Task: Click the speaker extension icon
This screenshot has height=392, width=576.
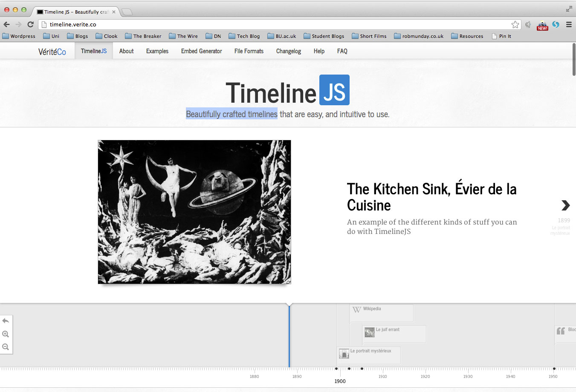Action: coord(528,25)
